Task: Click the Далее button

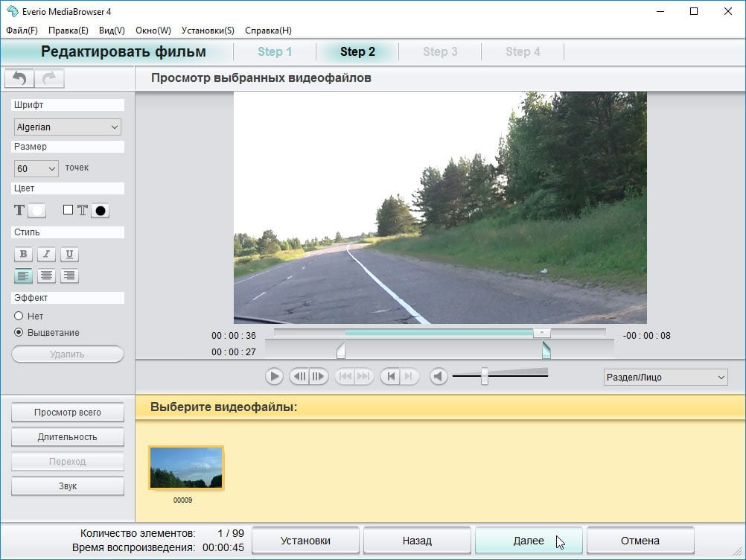Action: [x=529, y=541]
